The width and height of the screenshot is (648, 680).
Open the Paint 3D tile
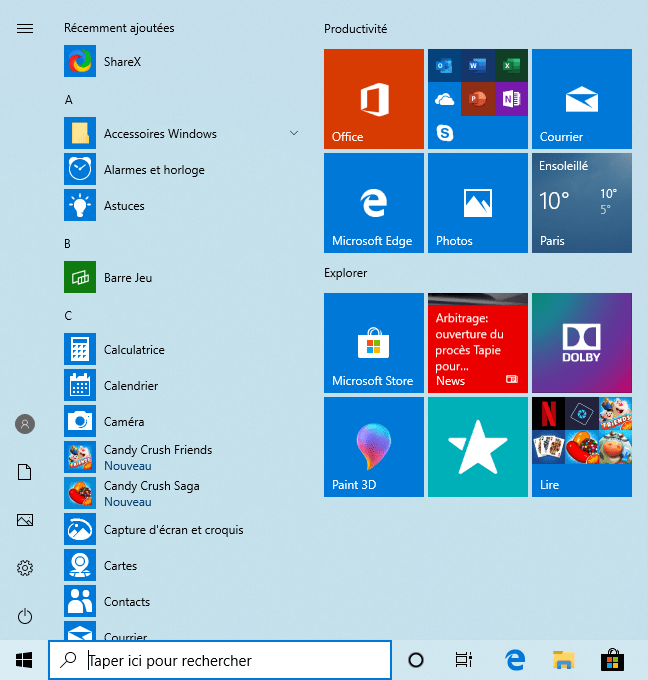tap(373, 447)
